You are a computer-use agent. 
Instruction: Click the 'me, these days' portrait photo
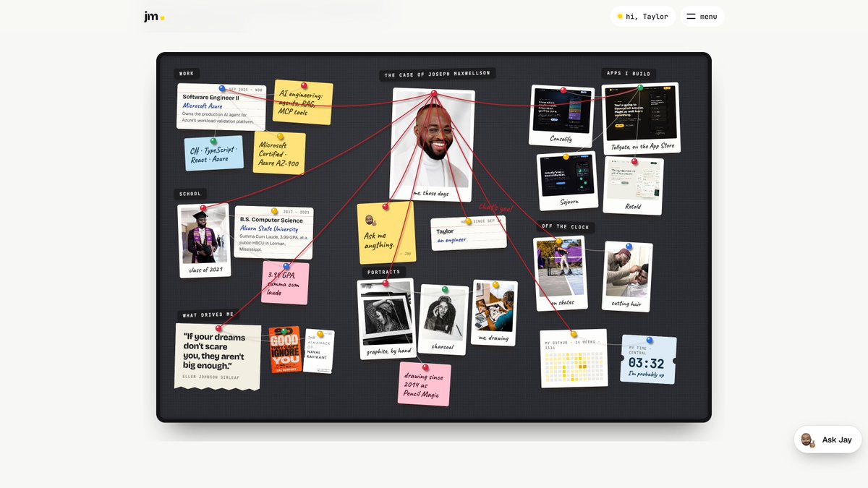pyautogui.click(x=433, y=145)
